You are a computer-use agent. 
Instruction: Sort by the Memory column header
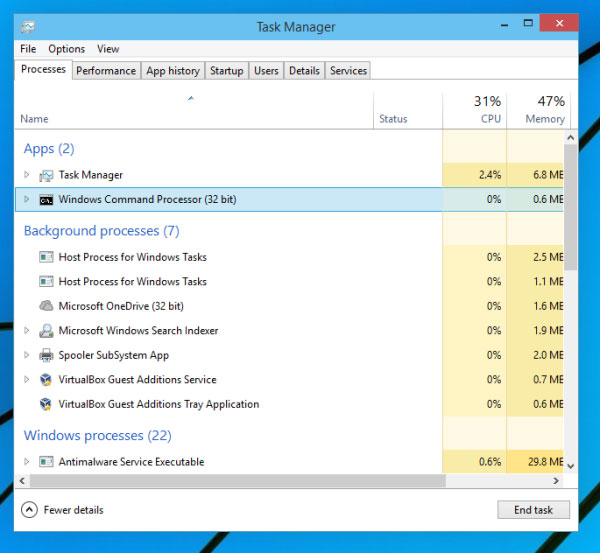(x=538, y=110)
